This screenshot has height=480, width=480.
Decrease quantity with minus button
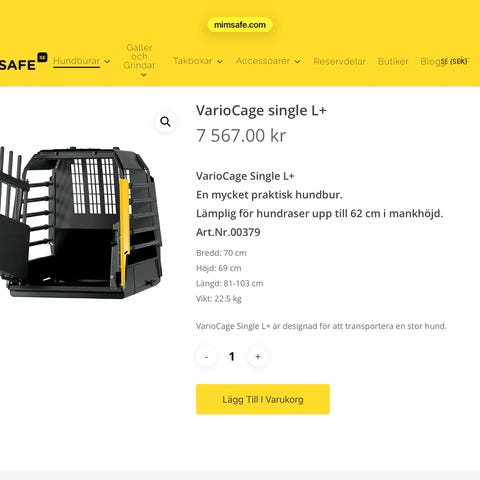206,357
